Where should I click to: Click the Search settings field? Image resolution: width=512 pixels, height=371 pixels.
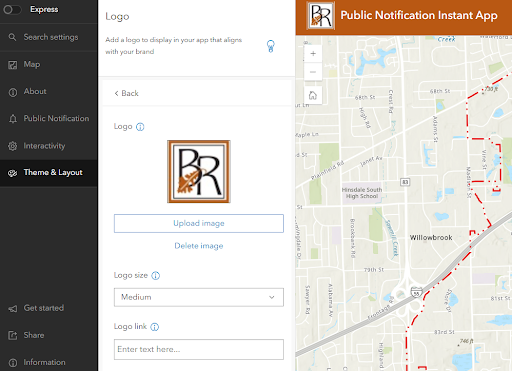[x=49, y=37]
